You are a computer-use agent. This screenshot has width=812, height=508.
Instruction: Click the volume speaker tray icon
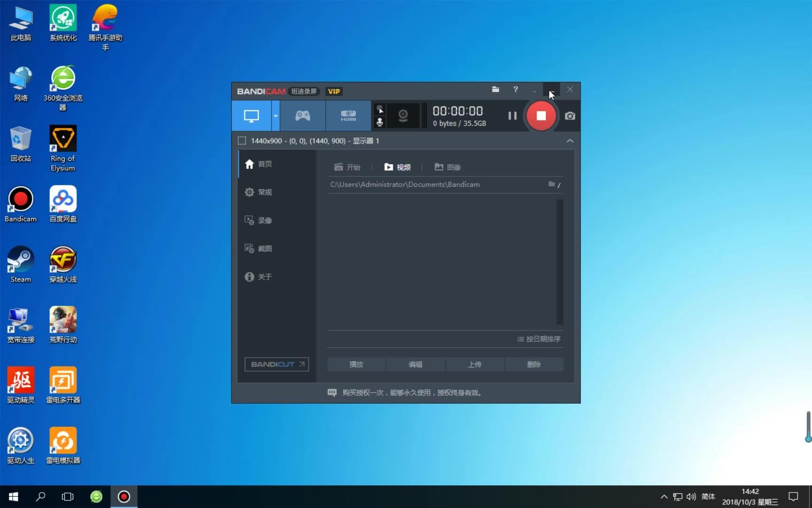click(x=691, y=497)
